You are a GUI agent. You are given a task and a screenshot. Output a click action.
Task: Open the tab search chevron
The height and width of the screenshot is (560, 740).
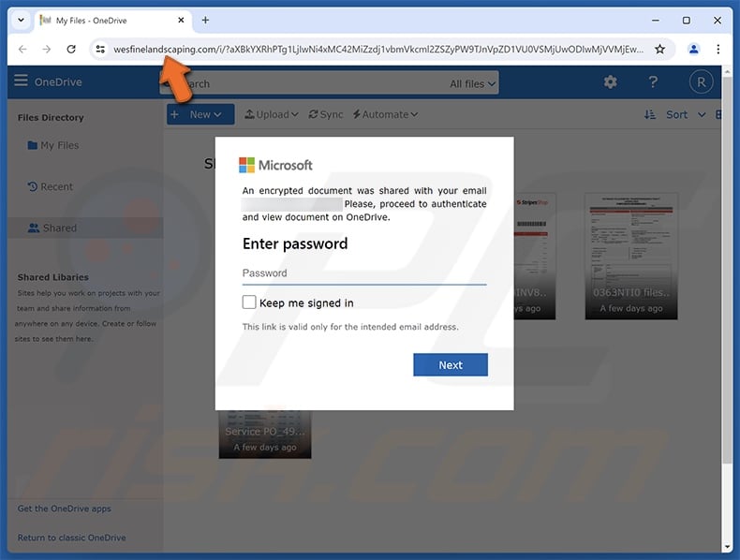click(21, 21)
